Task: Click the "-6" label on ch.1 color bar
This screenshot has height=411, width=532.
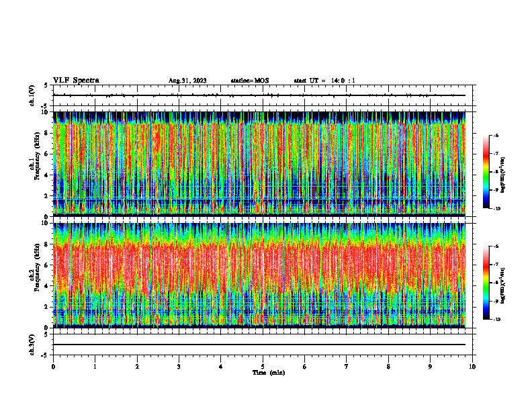Action: click(x=496, y=136)
